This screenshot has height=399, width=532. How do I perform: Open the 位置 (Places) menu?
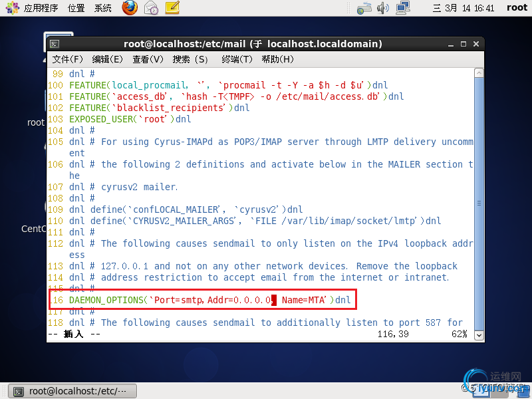click(x=76, y=8)
